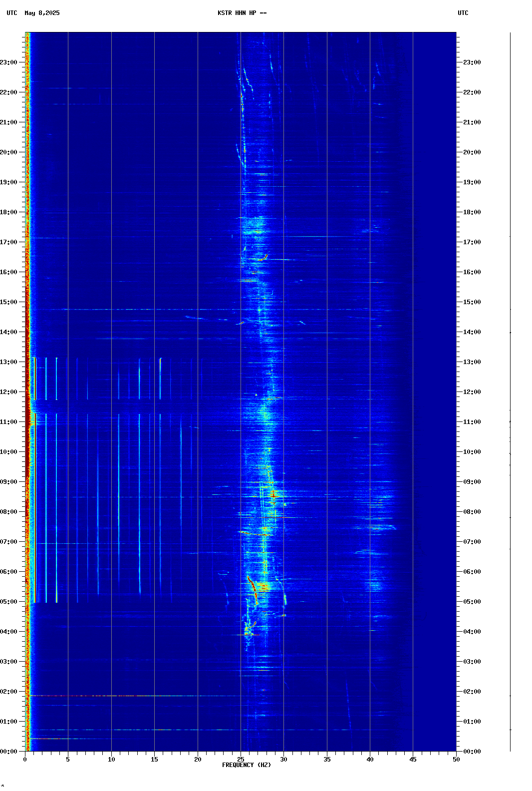Click '10:00' on the right-hand time axis
The width and height of the screenshot is (532, 791).
(x=472, y=452)
